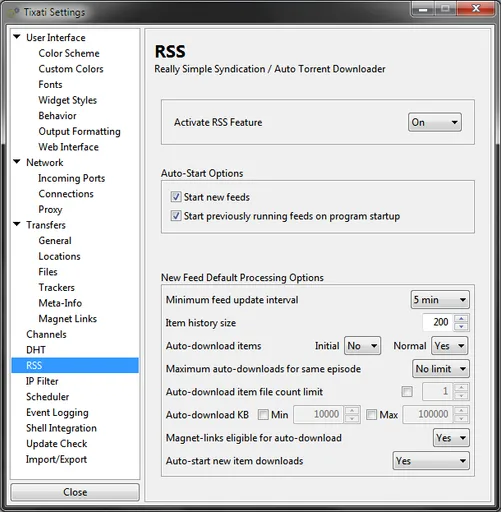Image resolution: width=501 pixels, height=512 pixels.
Task: Collapse the Transfers tree section
Action: 17,224
